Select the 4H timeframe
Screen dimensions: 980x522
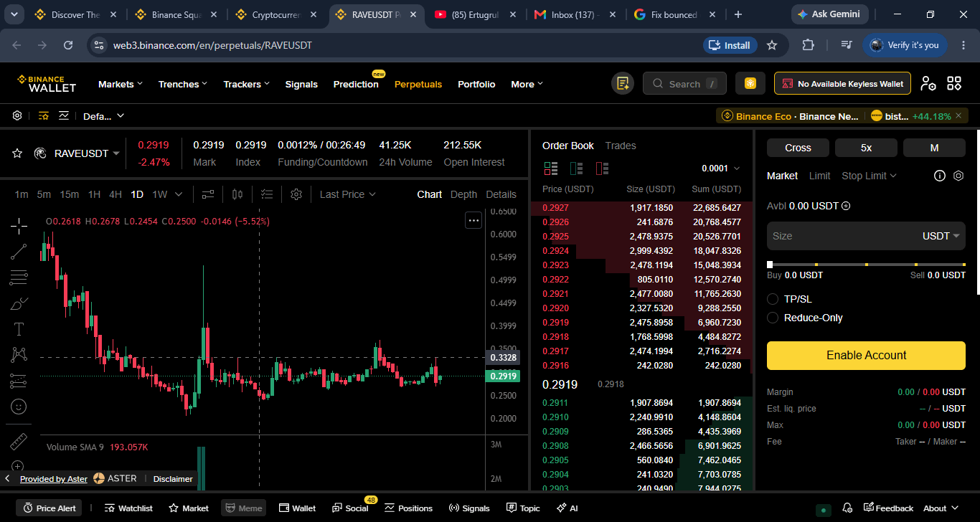point(116,194)
